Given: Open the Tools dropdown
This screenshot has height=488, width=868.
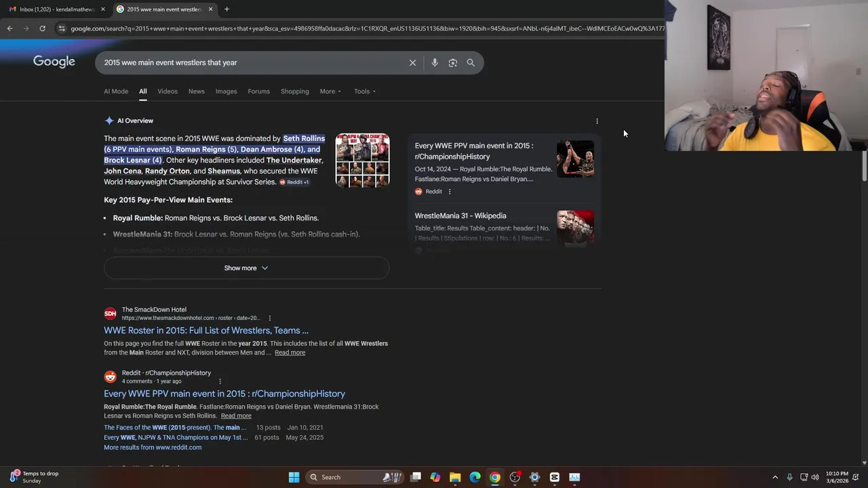Looking at the screenshot, I should 365,91.
